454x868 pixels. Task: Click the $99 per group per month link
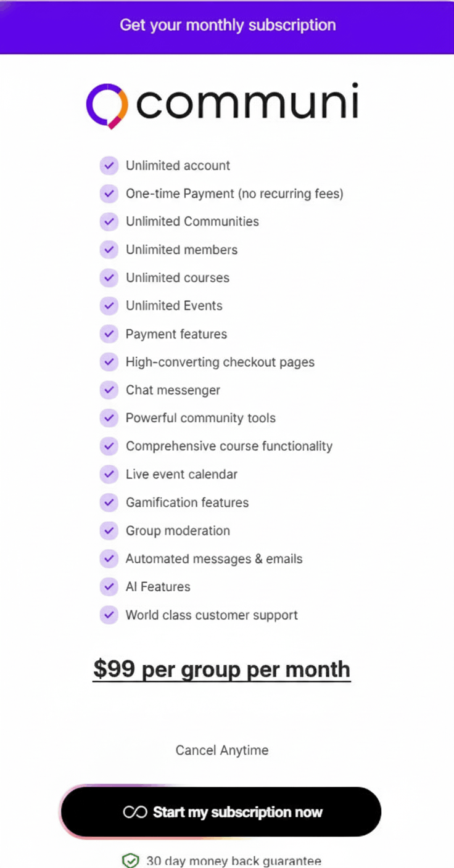click(x=221, y=669)
